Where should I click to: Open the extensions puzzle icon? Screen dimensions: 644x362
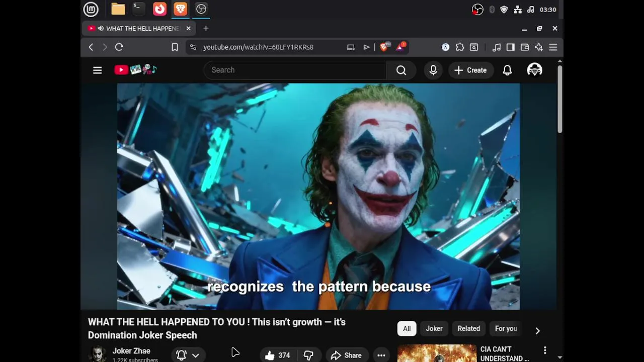coord(460,47)
